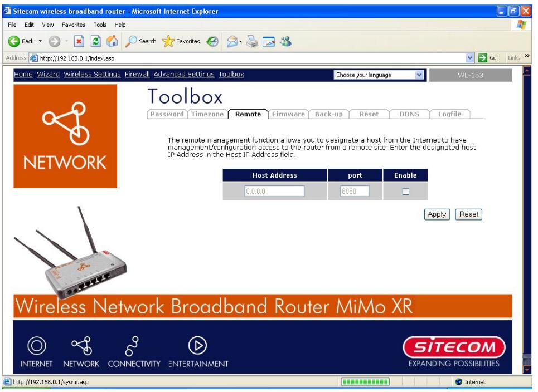Image resolution: width=538 pixels, height=392 pixels.
Task: Click the Windows flag logo
Action: coord(521,24)
